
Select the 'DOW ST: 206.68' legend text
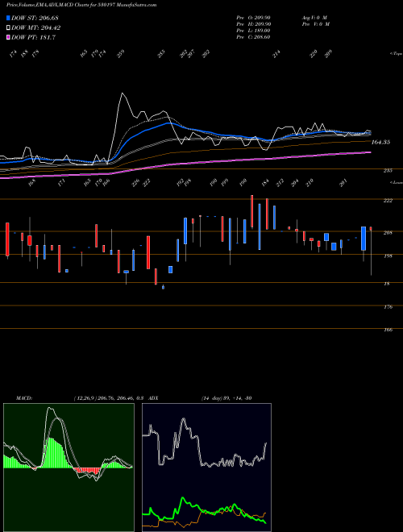pos(35,18)
